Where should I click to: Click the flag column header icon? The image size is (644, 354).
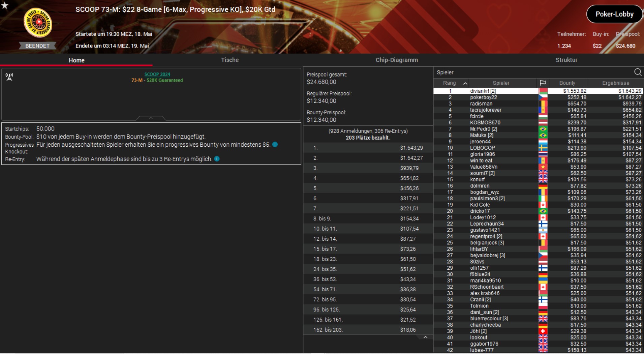543,83
